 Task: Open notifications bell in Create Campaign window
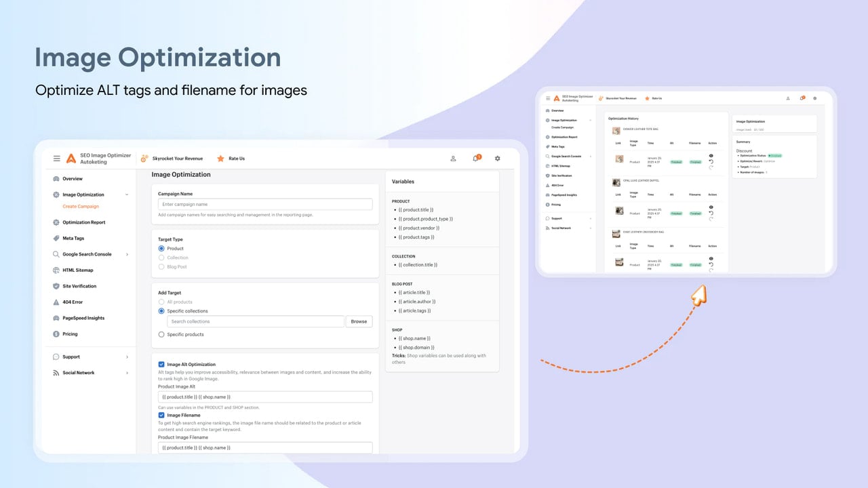coord(475,159)
